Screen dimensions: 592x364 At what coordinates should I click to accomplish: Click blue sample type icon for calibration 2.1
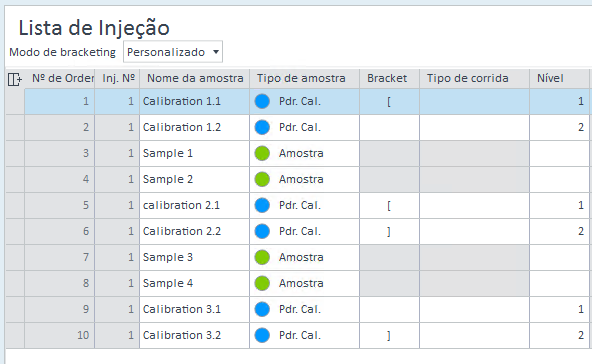[262, 205]
